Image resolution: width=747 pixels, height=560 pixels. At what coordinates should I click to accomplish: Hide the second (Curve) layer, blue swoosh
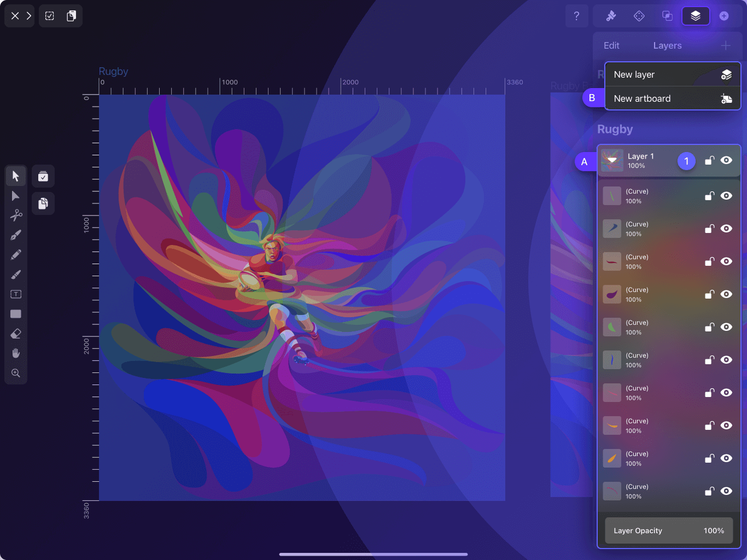[x=726, y=229]
